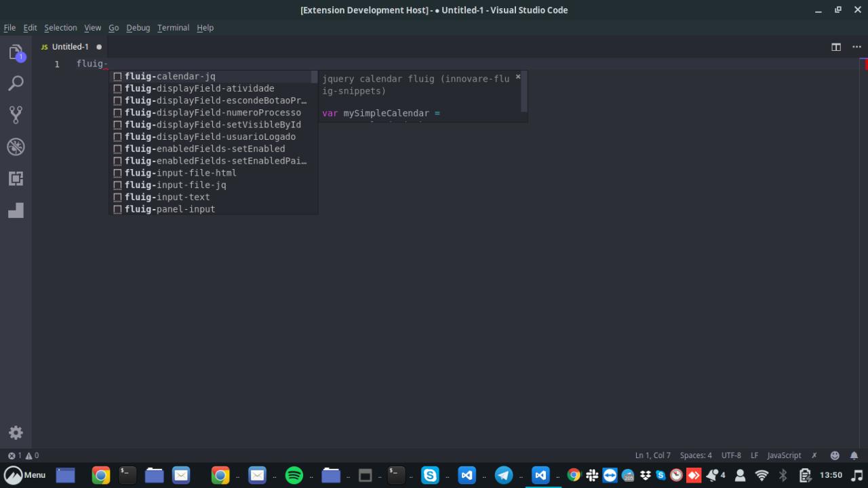Open the Menu launcher button
Viewport: 868px width, 488px height.
click(25, 475)
